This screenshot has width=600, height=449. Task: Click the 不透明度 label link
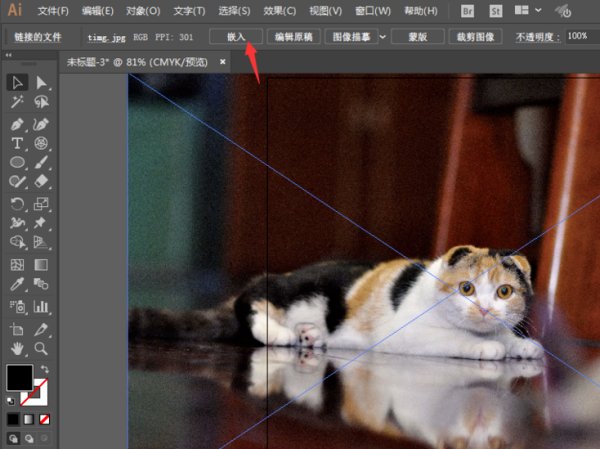coord(538,37)
